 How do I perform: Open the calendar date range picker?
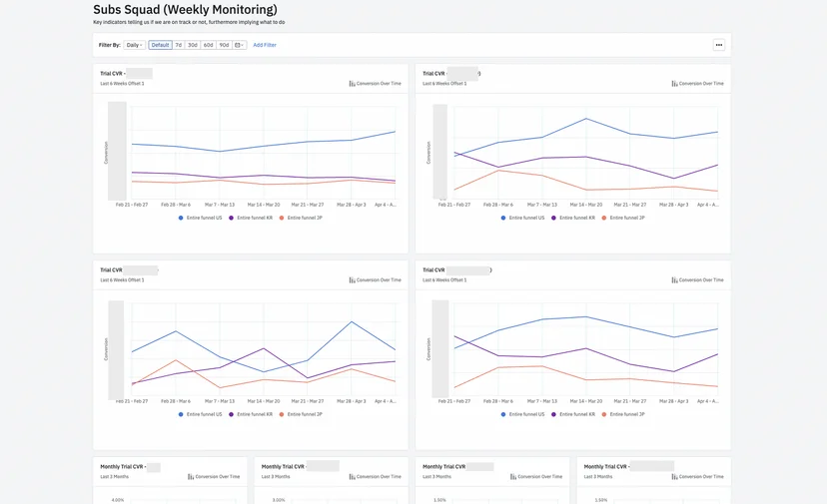(x=239, y=45)
